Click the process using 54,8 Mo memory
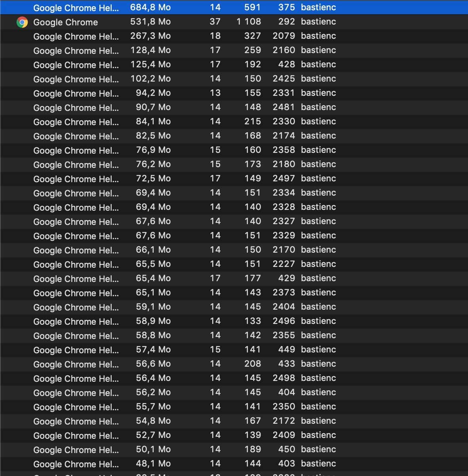468x476 pixels. click(x=76, y=421)
